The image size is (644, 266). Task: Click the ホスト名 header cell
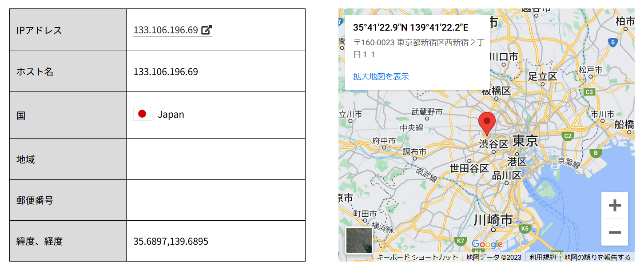coord(68,71)
